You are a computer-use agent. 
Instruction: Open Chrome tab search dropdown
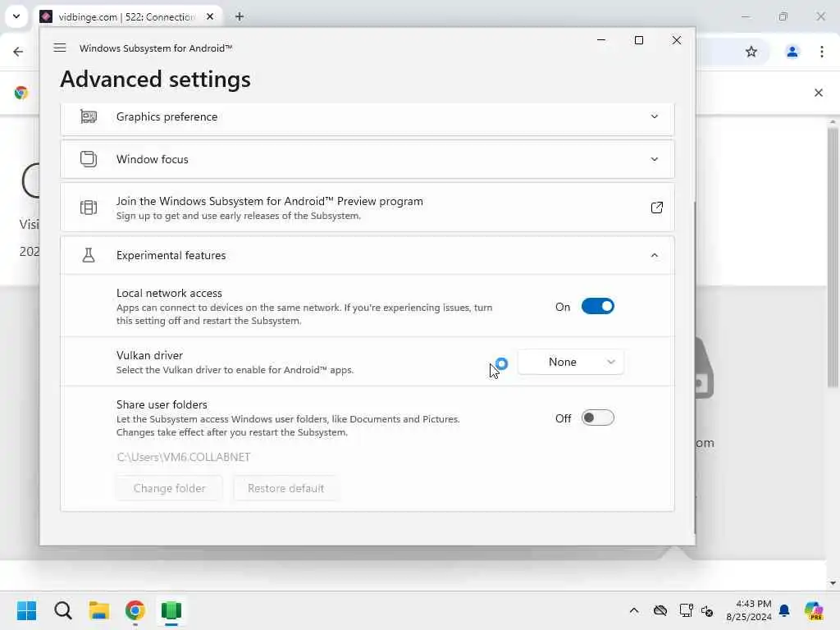coord(16,16)
